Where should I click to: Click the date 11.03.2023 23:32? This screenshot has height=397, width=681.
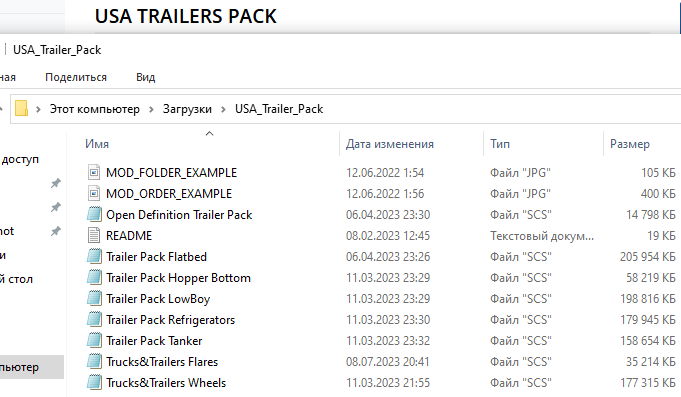click(388, 341)
